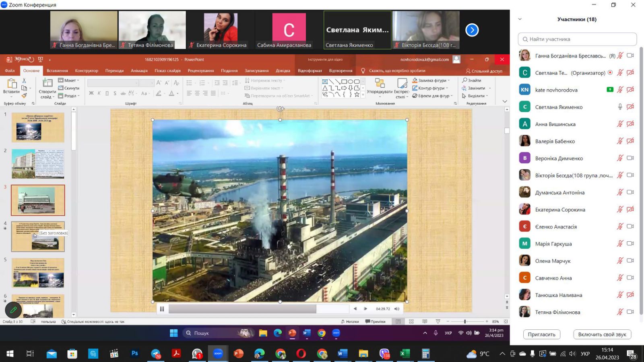Image resolution: width=644 pixels, height=362 pixels.
Task: Click the Включить свой звук button
Action: pos(602,334)
